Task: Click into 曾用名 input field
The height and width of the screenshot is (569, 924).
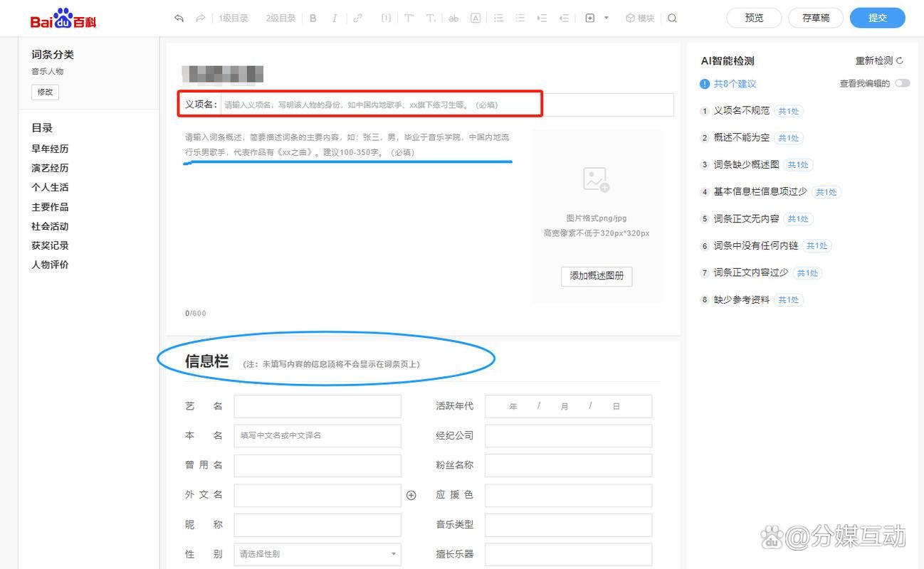Action: pyautogui.click(x=317, y=465)
